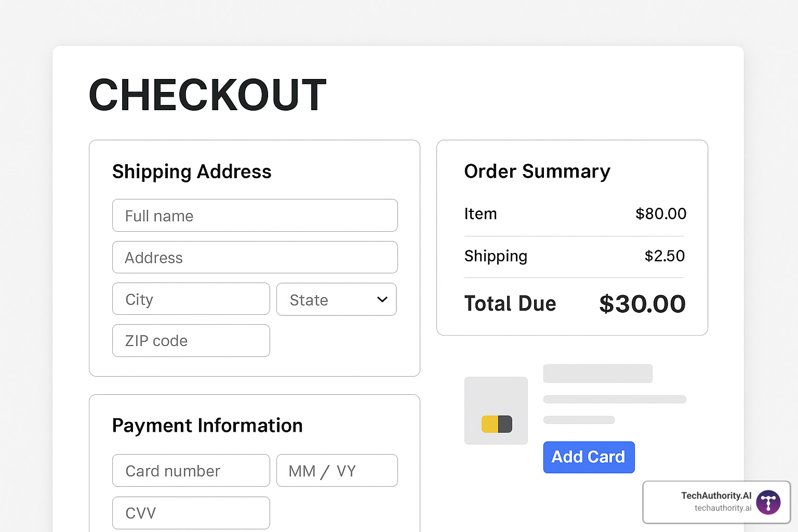Viewport: 798px width, 532px height.
Task: Select the yellow-and-black card brand icon
Action: coord(496,424)
